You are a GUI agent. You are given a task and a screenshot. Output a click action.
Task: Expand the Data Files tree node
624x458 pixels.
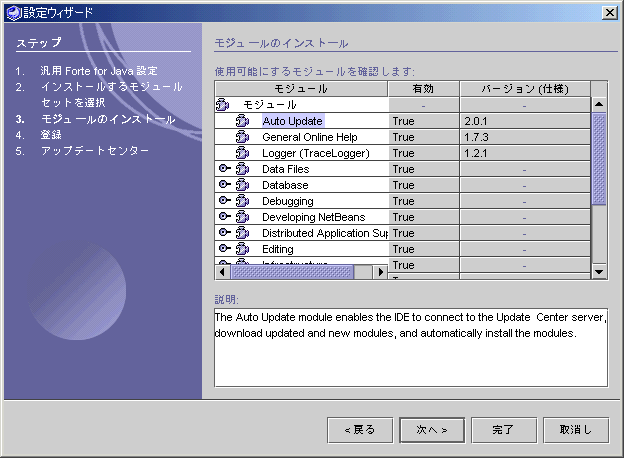pyautogui.click(x=224, y=169)
